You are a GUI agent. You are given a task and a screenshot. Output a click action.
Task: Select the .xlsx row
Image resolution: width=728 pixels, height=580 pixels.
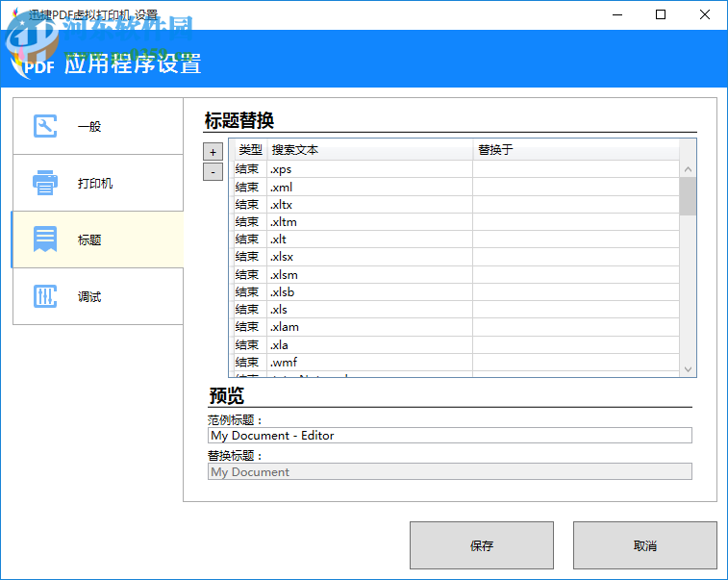click(457, 257)
